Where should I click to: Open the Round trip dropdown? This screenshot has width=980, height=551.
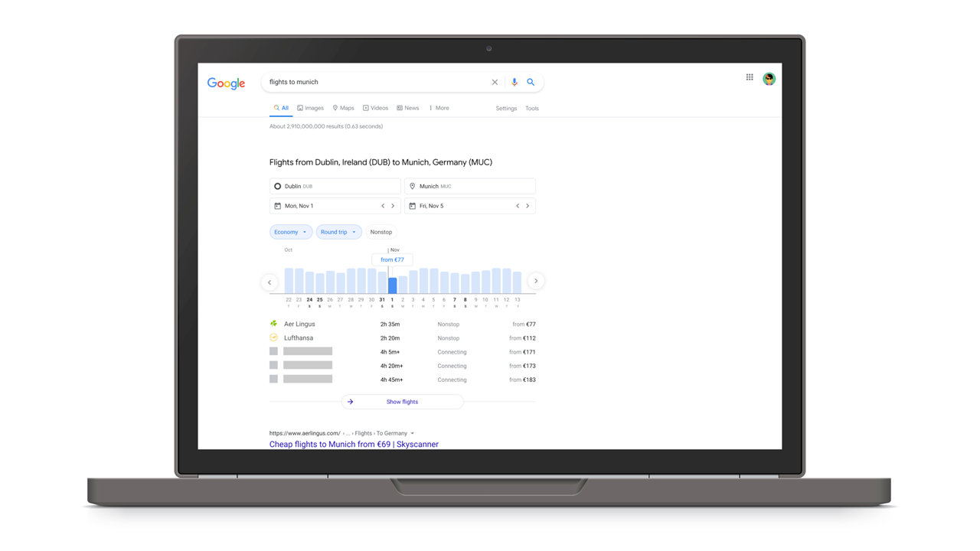pos(338,232)
